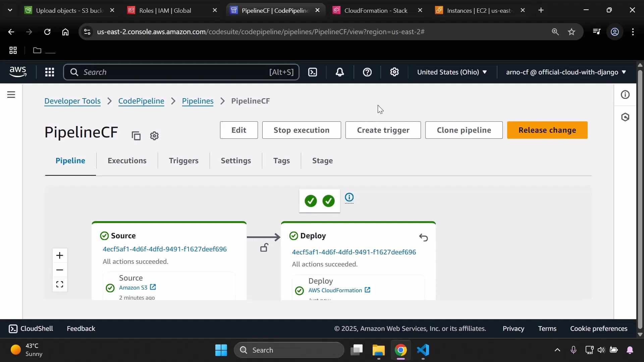Click the rollback icon on the Deploy stage
The width and height of the screenshot is (644, 362).
coord(424,237)
